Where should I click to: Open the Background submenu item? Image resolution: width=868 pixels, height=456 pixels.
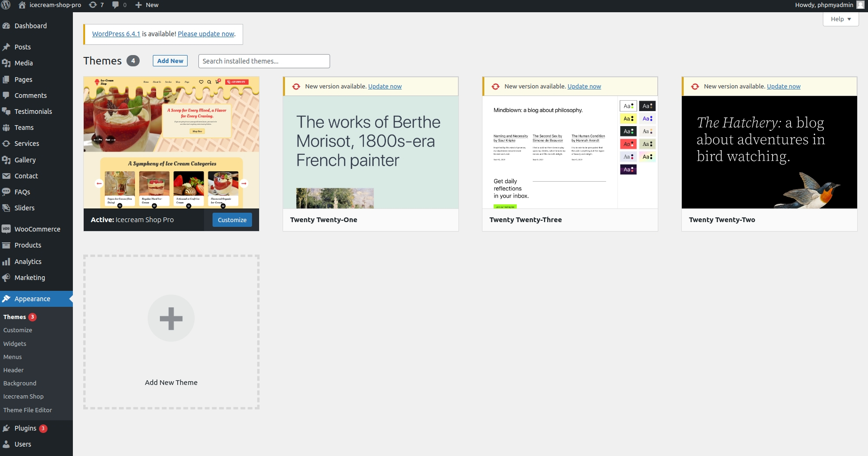coord(20,384)
